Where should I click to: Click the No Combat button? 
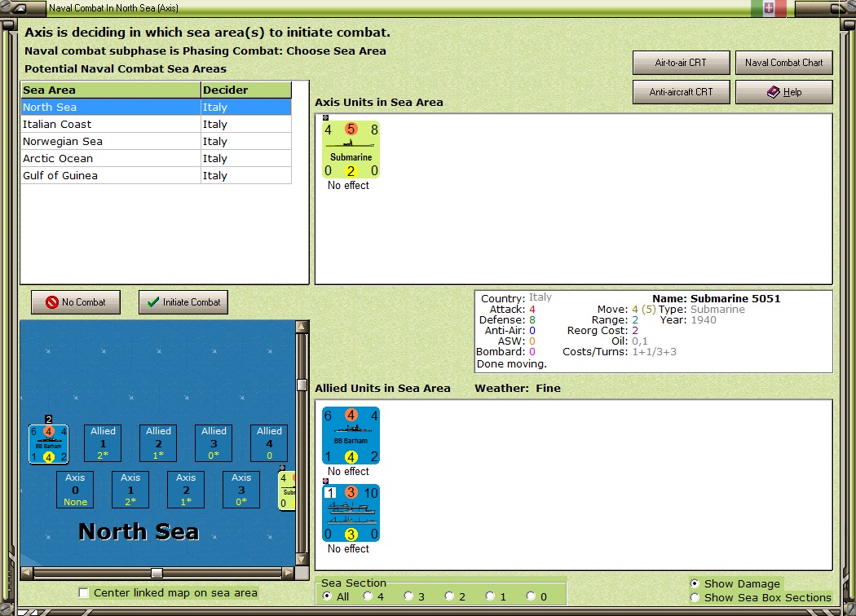pos(75,302)
